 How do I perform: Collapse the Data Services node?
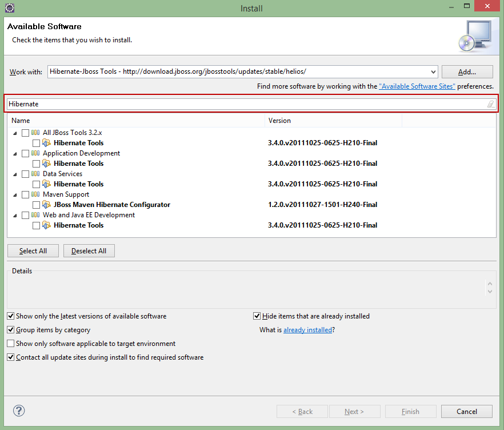[15, 174]
